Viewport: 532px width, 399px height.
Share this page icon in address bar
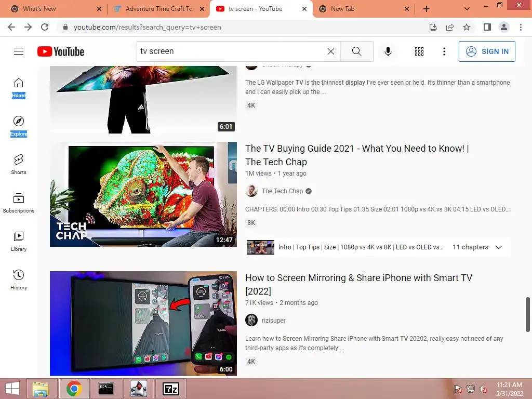point(450,27)
